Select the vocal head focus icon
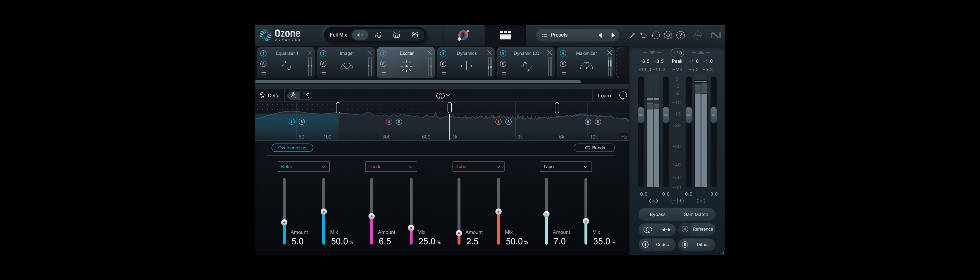This screenshot has height=280, width=980. click(x=378, y=35)
